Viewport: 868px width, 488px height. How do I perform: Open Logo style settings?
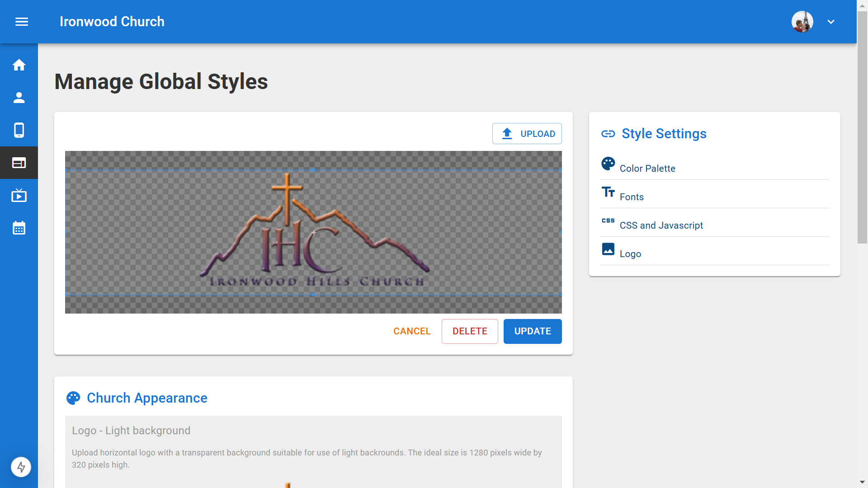[x=630, y=253]
